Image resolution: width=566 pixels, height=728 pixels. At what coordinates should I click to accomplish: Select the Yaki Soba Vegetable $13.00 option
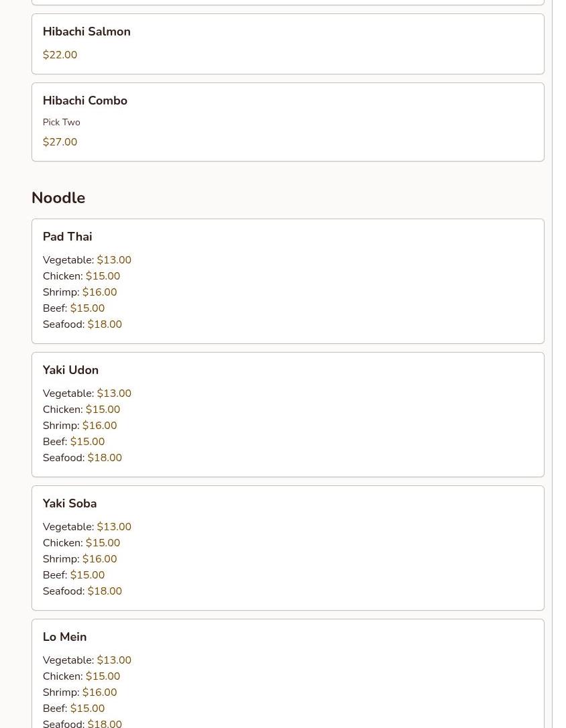(x=87, y=527)
